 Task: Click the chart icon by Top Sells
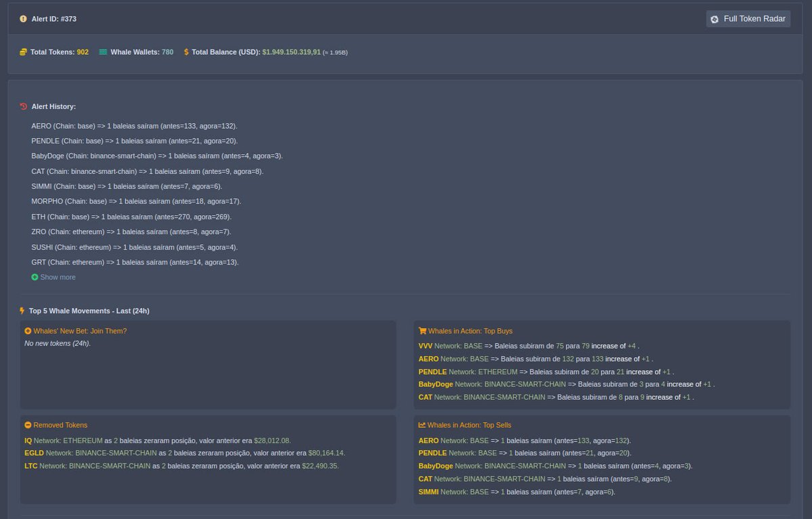pos(422,425)
